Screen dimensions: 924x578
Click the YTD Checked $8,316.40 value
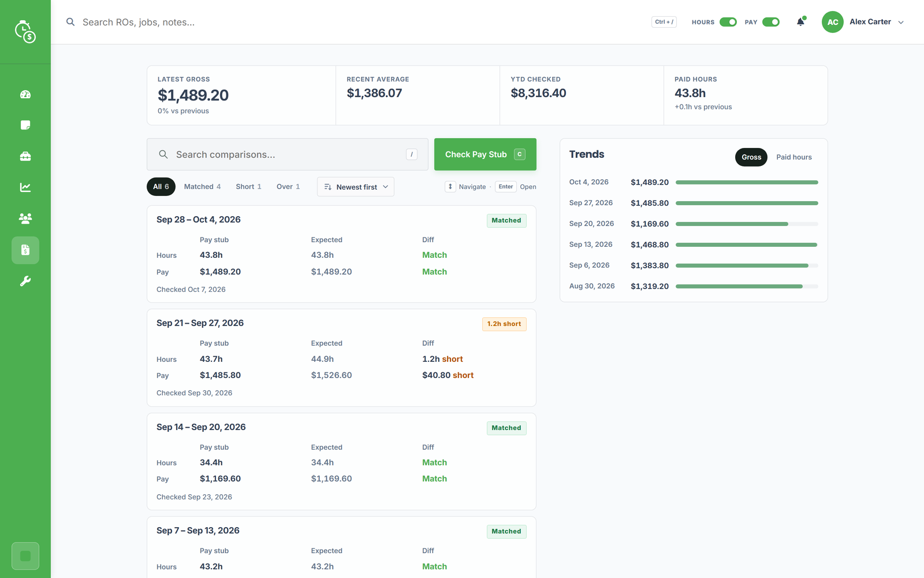click(x=538, y=93)
